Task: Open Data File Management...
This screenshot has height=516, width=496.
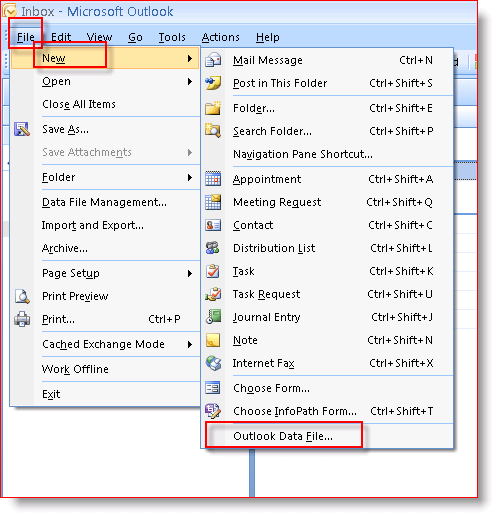Action: click(105, 202)
